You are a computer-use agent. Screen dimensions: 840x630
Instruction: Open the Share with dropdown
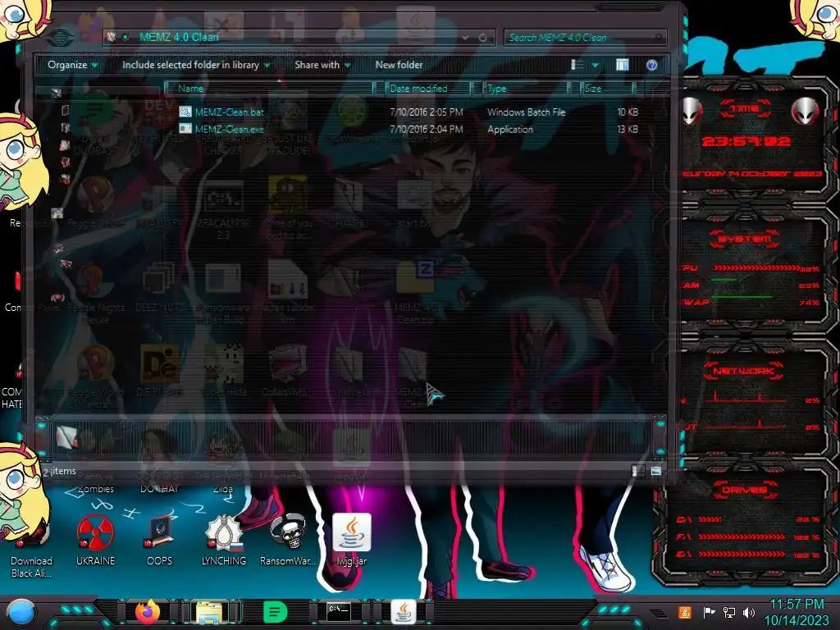(322, 65)
